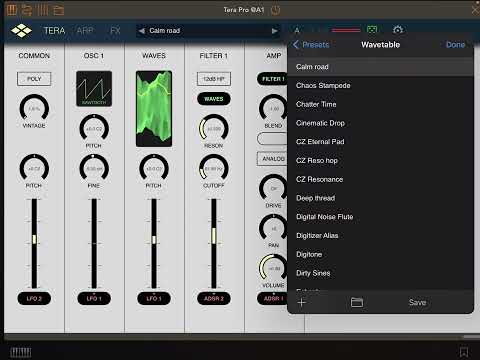Select the Cinematic Drop preset
480x360 pixels.
[380, 123]
